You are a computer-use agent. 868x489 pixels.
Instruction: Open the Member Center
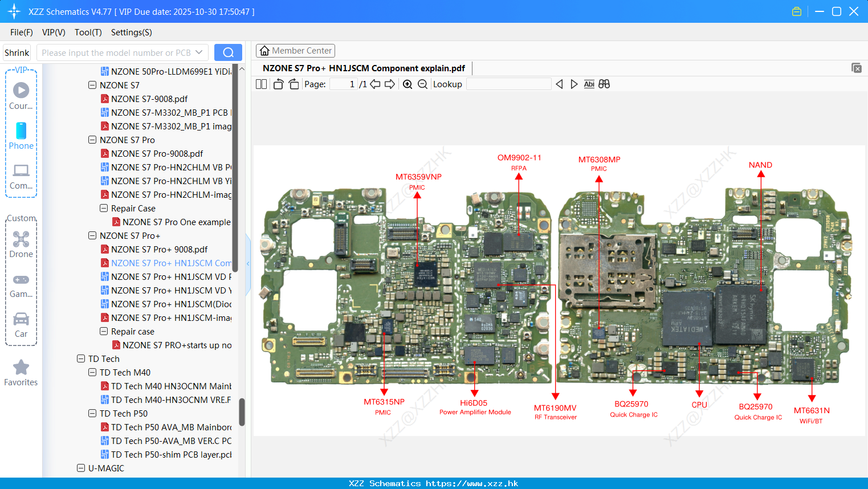click(x=295, y=51)
